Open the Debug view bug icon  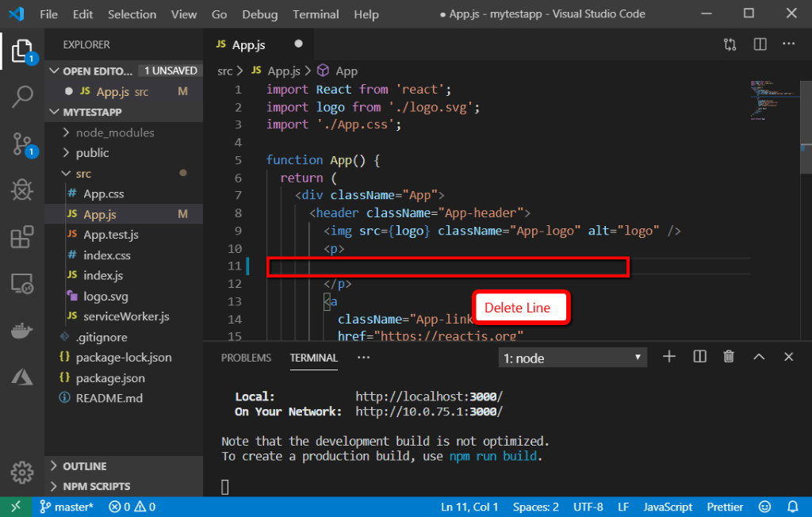tap(22, 190)
